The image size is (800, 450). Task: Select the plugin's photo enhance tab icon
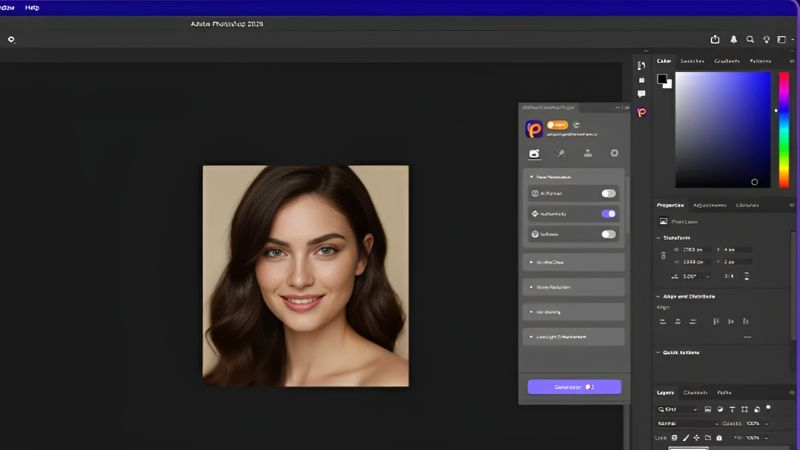coord(534,154)
